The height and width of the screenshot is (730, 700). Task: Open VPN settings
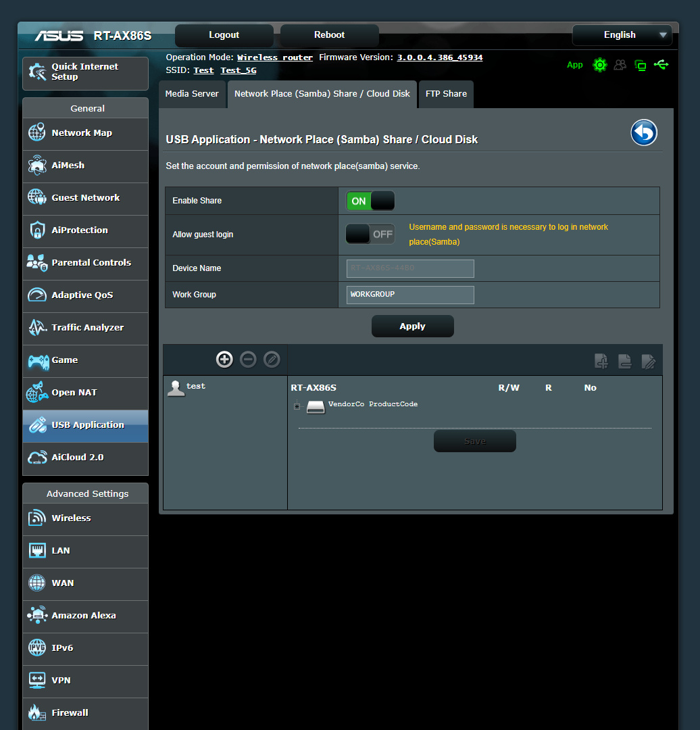tap(85, 681)
